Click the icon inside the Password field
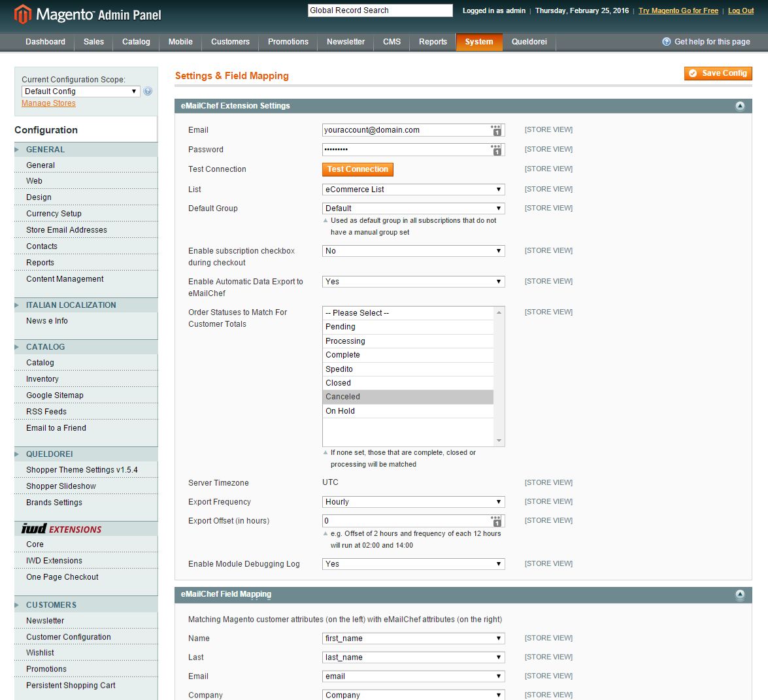Image resolution: width=768 pixels, height=700 pixels. tap(496, 150)
